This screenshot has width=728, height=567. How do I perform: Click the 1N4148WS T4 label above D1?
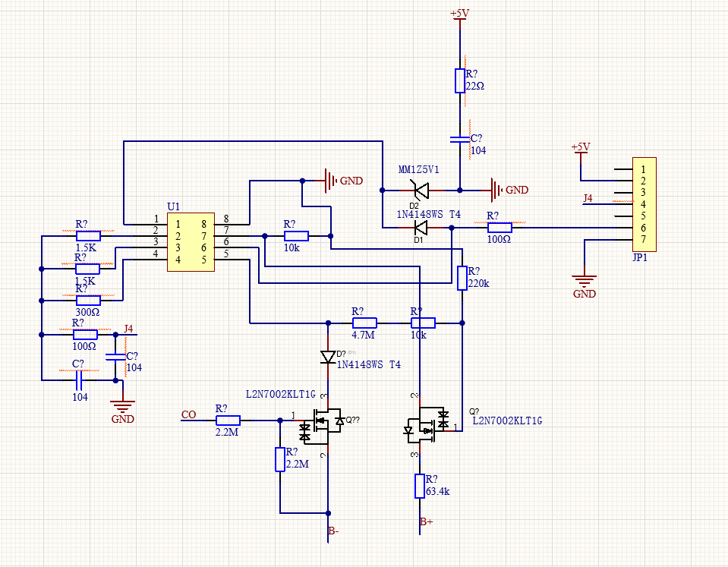pos(429,214)
